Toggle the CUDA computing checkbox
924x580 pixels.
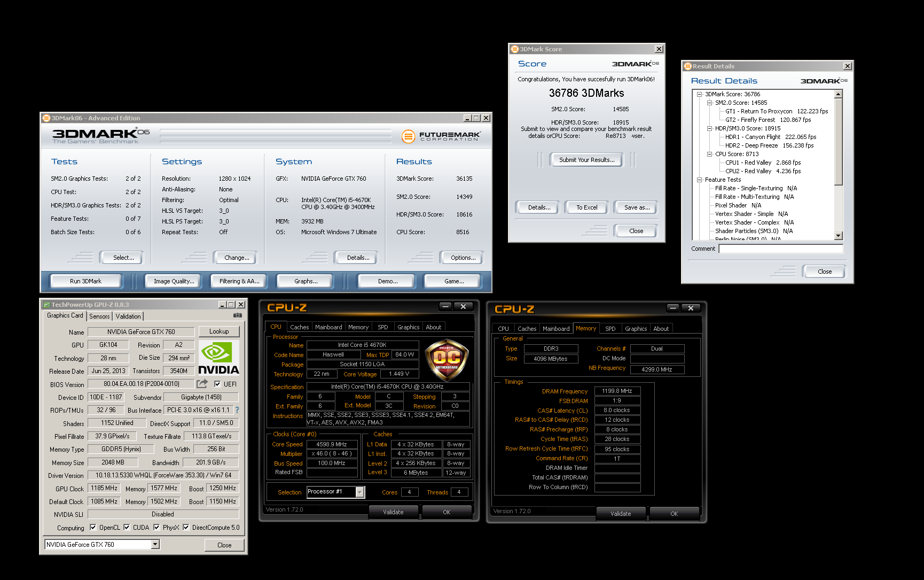127,527
